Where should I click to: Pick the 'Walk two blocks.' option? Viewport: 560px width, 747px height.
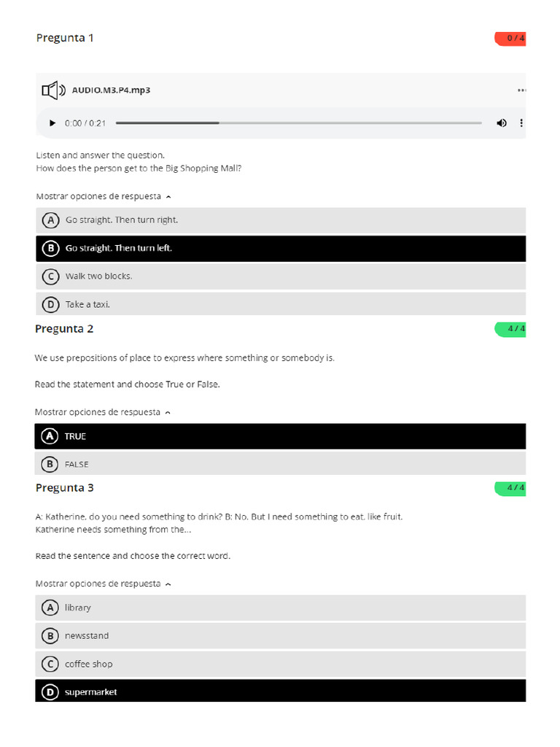pos(281,276)
